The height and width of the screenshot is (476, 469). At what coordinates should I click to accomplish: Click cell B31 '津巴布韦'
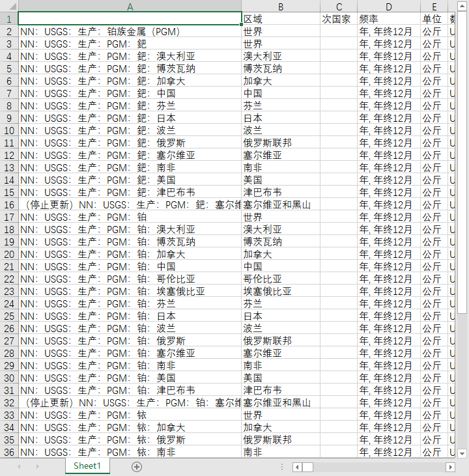point(281,391)
